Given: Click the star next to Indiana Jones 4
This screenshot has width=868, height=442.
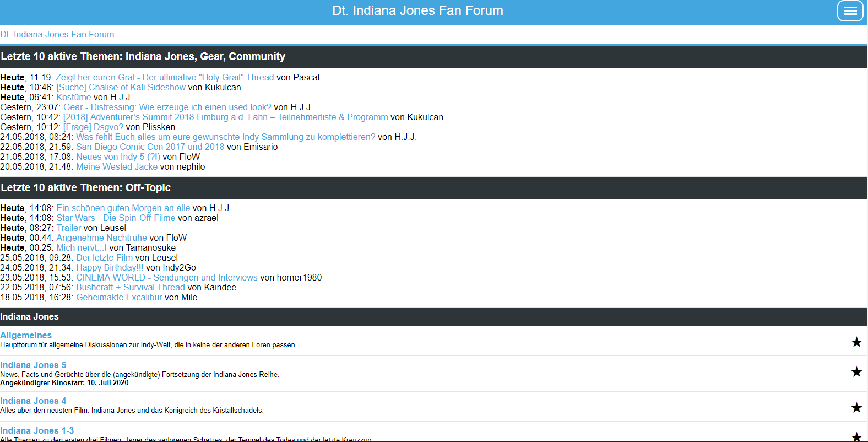Looking at the screenshot, I should [x=856, y=408].
